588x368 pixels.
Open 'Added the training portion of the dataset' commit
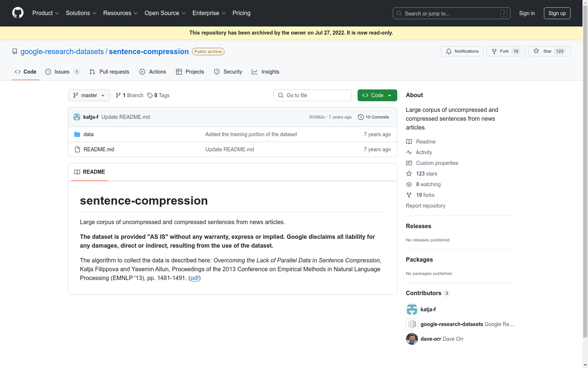pos(251,134)
